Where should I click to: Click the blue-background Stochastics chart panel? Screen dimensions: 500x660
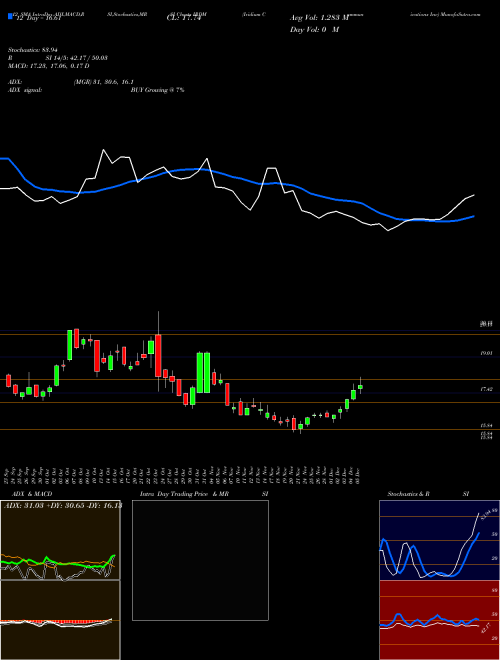(x=439, y=540)
